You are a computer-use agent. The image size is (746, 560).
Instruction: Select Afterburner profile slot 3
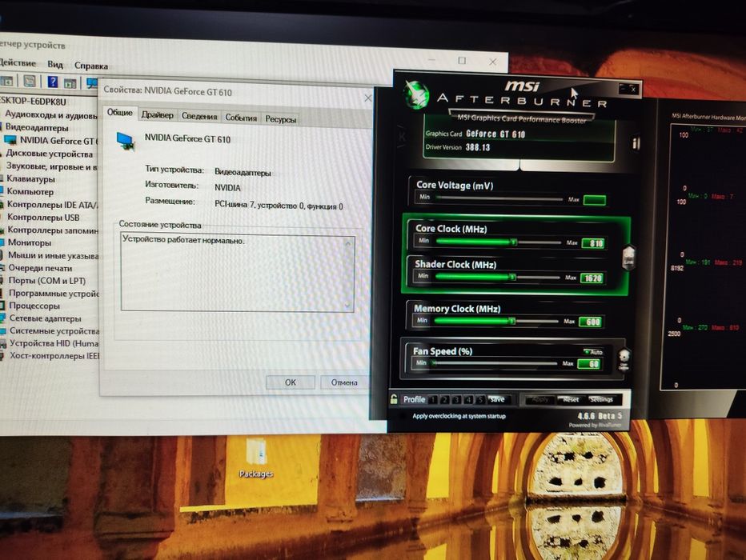(x=455, y=400)
